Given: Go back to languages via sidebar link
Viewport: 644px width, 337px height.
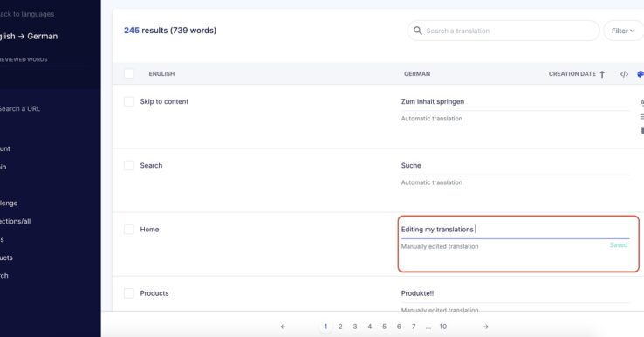Looking at the screenshot, I should click(27, 14).
